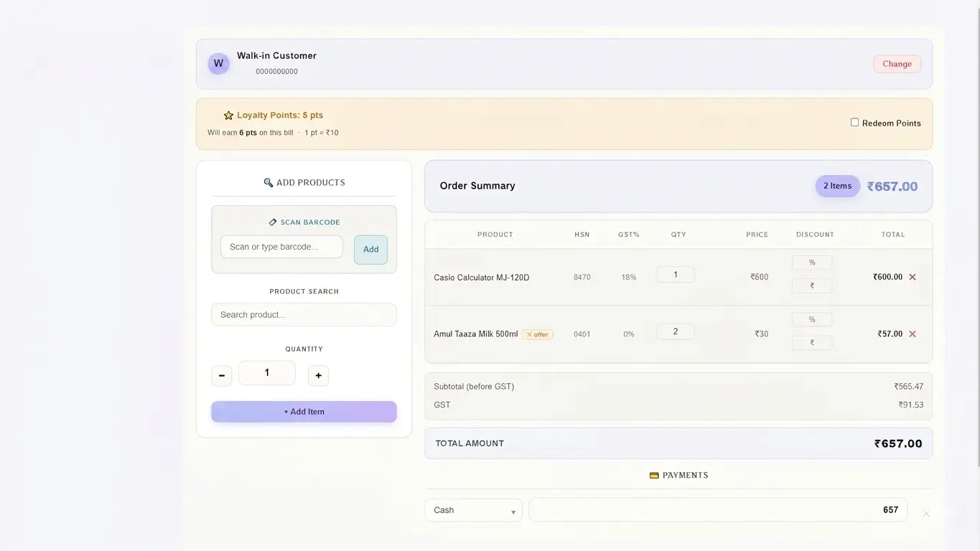This screenshot has width=980, height=551.
Task: Set percent discount for Amul Taaza Milk
Action: pyautogui.click(x=812, y=319)
